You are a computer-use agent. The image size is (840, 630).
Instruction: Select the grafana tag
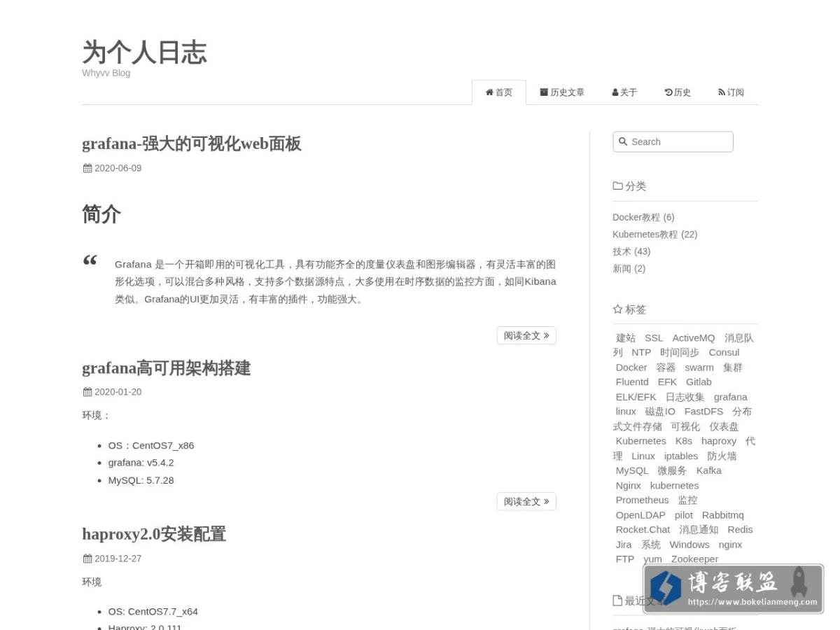click(x=731, y=397)
